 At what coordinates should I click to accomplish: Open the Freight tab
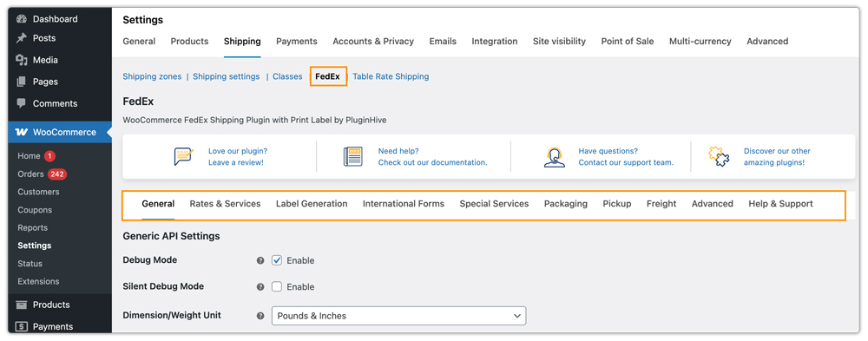(x=661, y=204)
